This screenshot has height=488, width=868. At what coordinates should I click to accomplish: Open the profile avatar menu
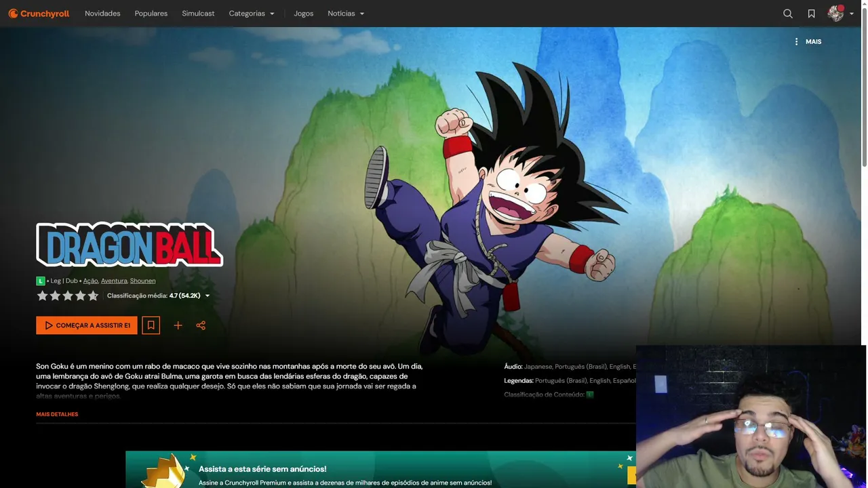coord(840,14)
